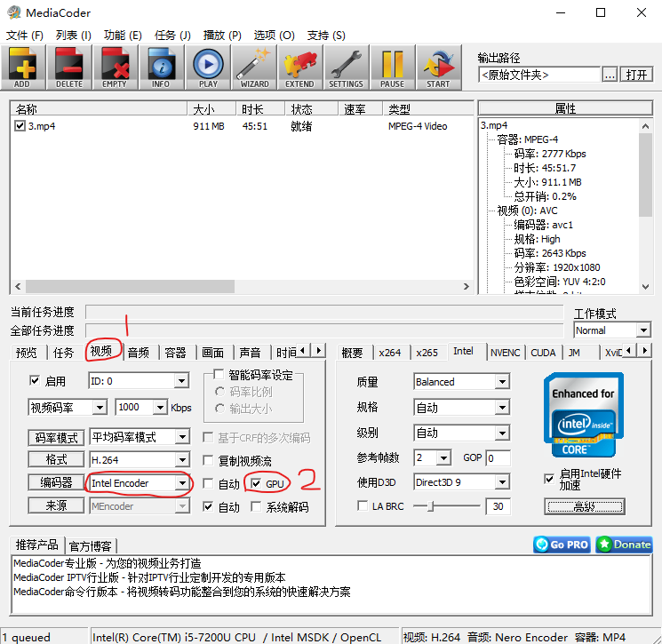Open the EXTEND toolbar icon
662x644 pixels.
click(299, 68)
